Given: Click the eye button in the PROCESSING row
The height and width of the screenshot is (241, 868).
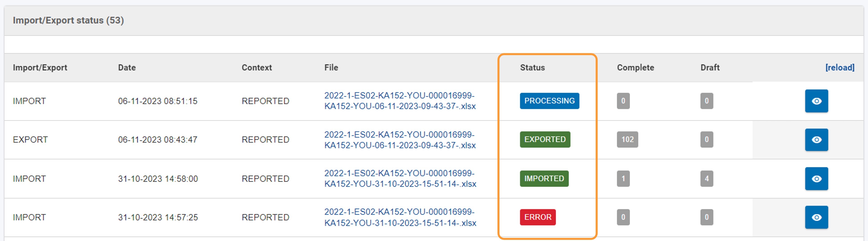Looking at the screenshot, I should 816,101.
